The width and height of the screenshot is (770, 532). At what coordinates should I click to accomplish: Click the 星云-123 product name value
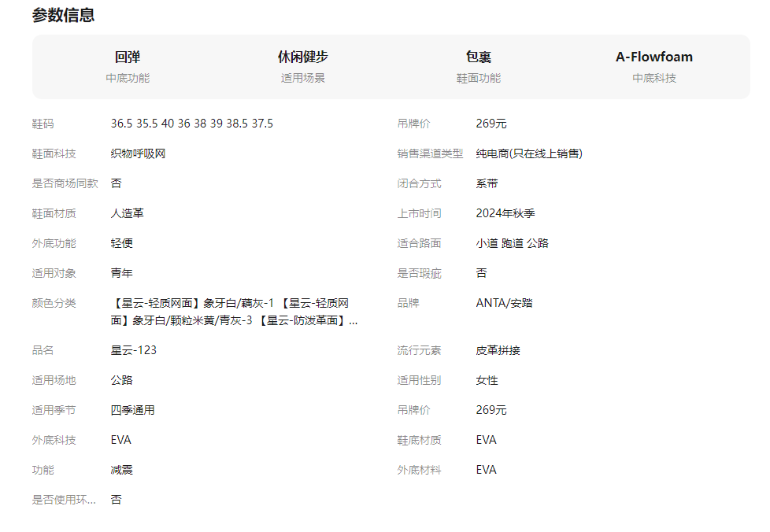pyautogui.click(x=133, y=350)
